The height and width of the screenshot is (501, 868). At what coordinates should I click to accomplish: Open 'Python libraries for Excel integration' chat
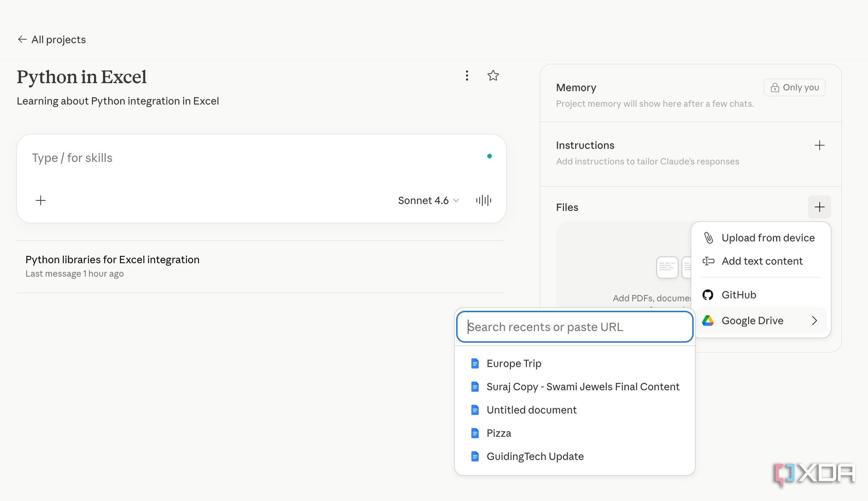[260, 266]
